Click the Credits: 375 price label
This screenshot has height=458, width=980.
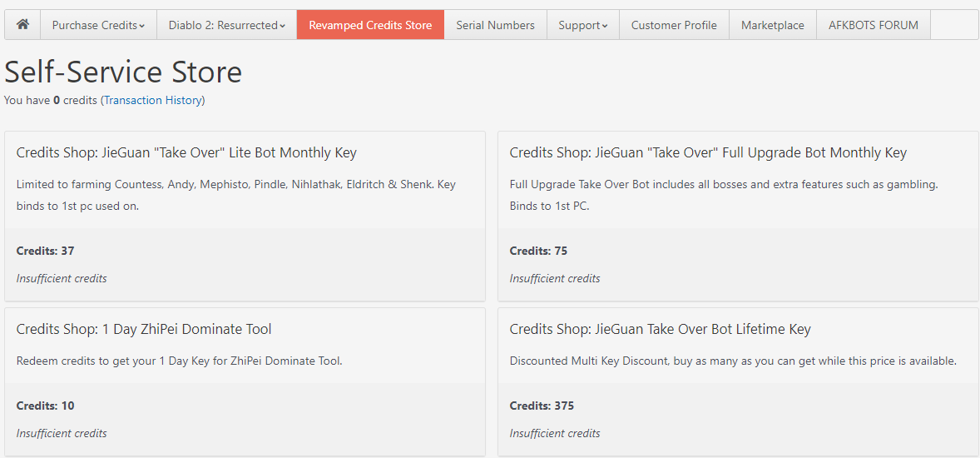click(542, 406)
